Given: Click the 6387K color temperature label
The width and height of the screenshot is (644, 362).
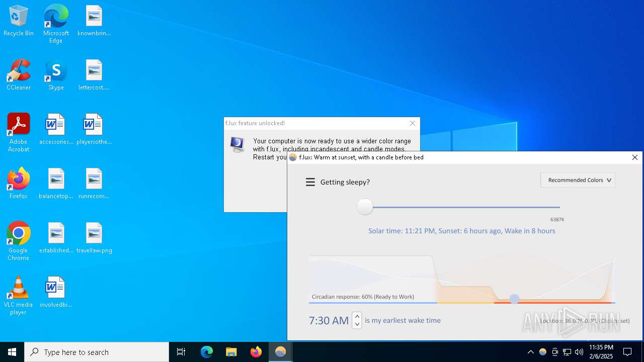Looking at the screenshot, I should point(557,220).
